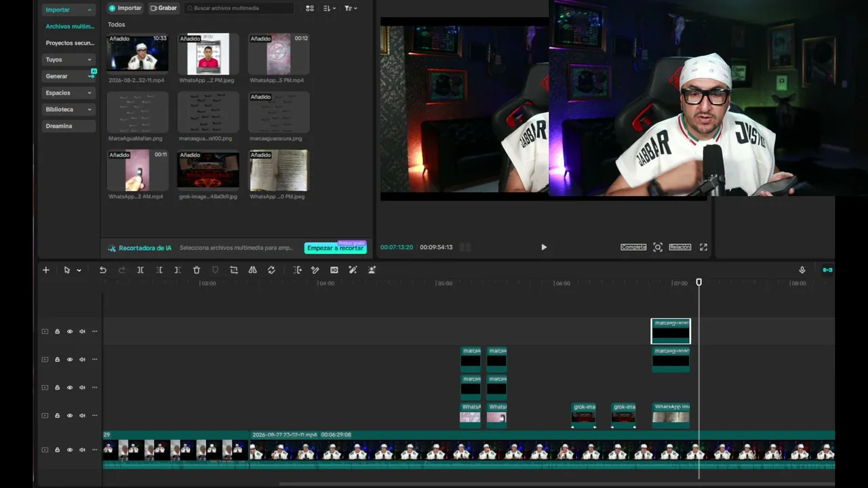Viewport: 868px width, 488px height.
Task: Click the HD enhance quality icon
Action: tap(334, 270)
